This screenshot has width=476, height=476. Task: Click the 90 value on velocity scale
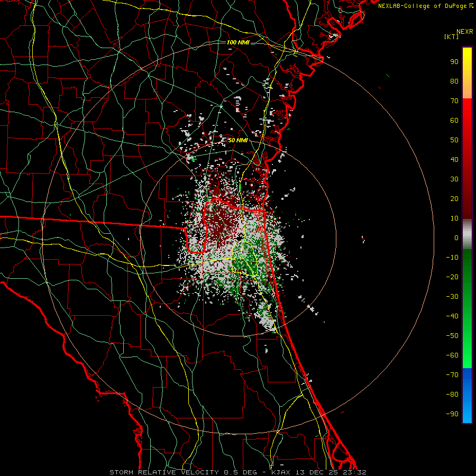(x=454, y=62)
